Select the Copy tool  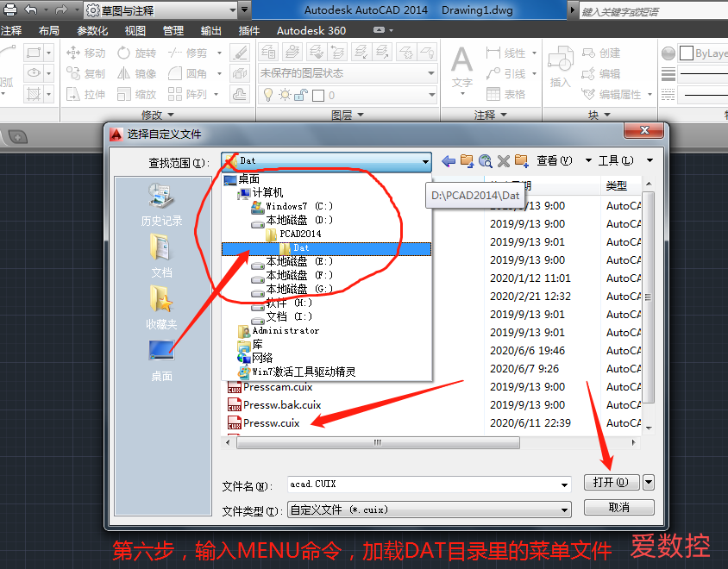[86, 73]
